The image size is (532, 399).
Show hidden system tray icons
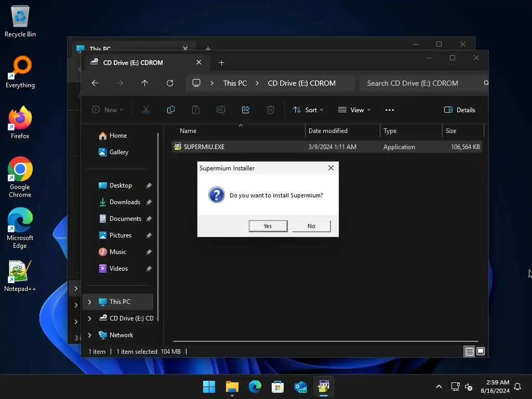coord(438,387)
